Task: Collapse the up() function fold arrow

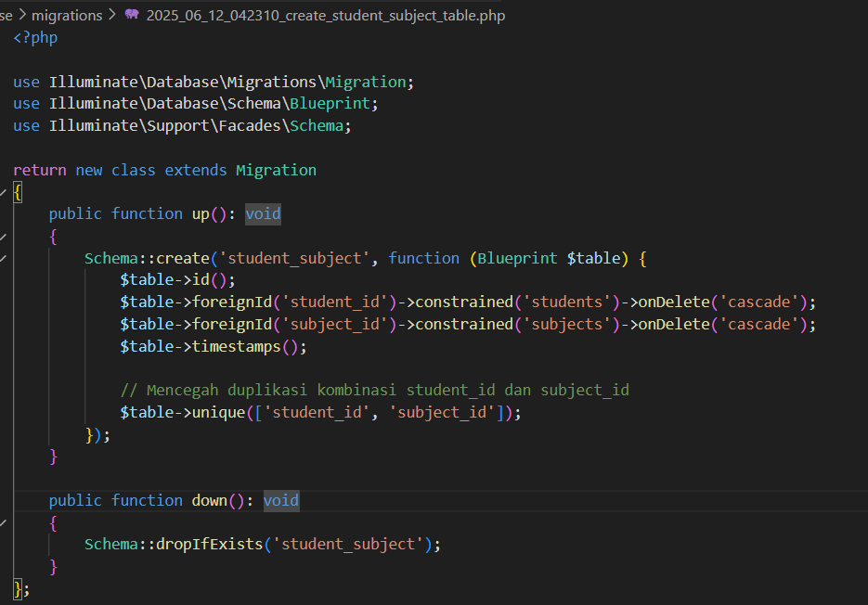Action: click(x=4, y=237)
